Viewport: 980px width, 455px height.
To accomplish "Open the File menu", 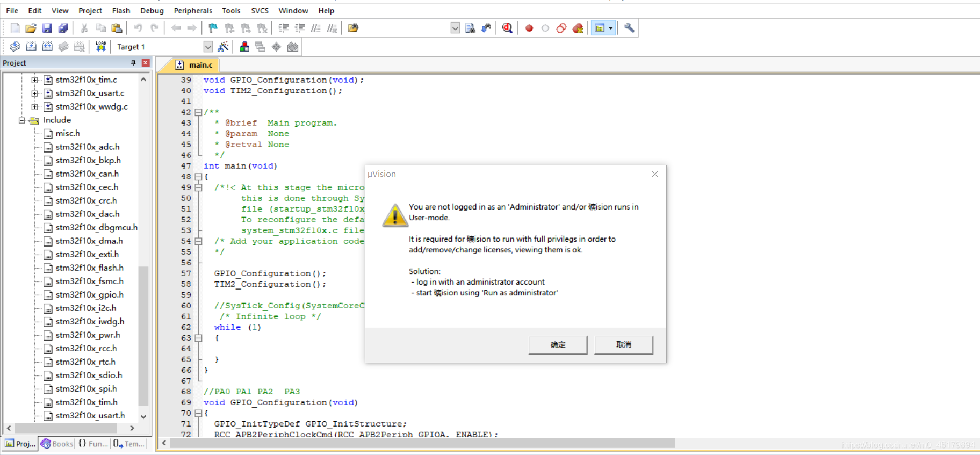I will [x=12, y=10].
